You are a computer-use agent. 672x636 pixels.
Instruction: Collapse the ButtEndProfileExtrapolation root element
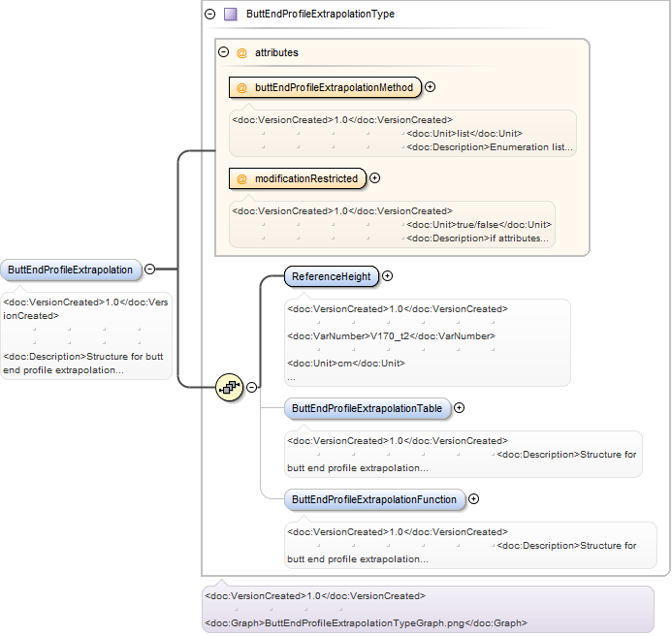pyautogui.click(x=149, y=270)
